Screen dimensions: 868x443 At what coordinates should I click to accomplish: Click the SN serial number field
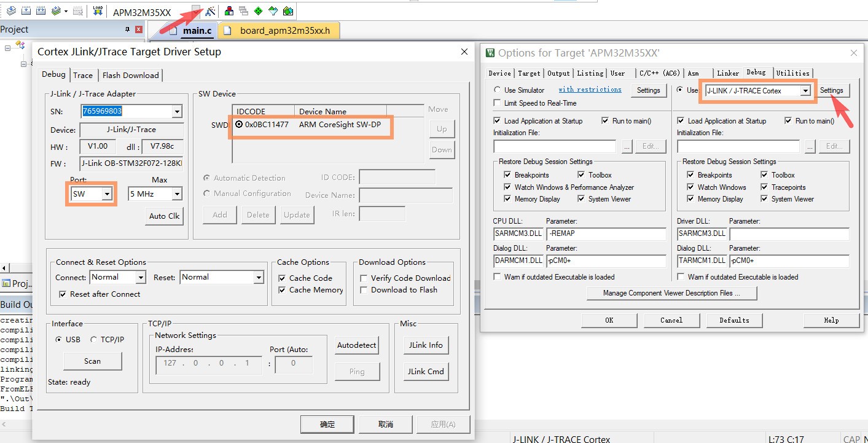pos(127,111)
